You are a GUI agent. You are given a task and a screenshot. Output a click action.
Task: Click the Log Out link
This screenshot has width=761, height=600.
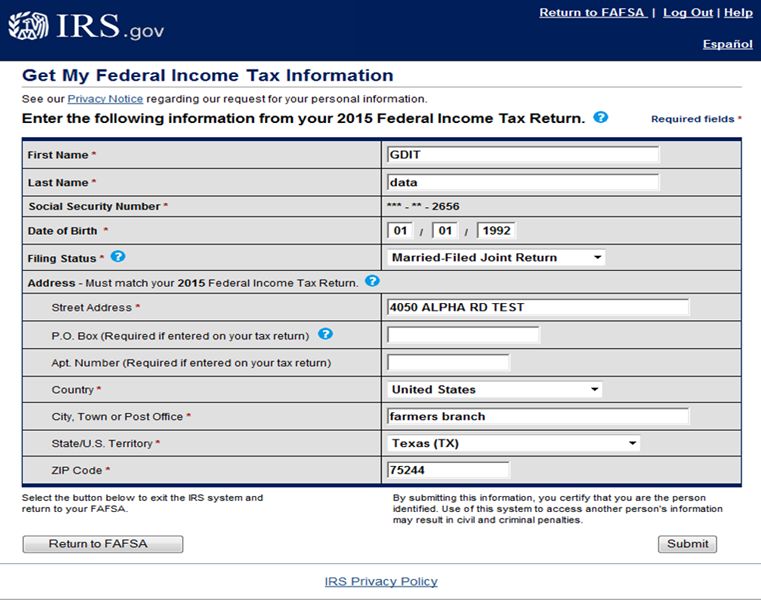[x=688, y=13]
